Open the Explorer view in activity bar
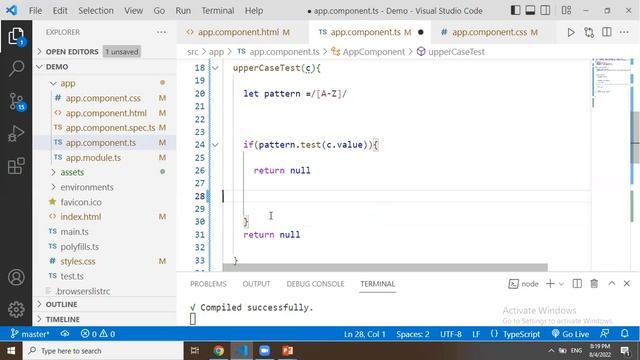The image size is (640, 360). tap(16, 37)
